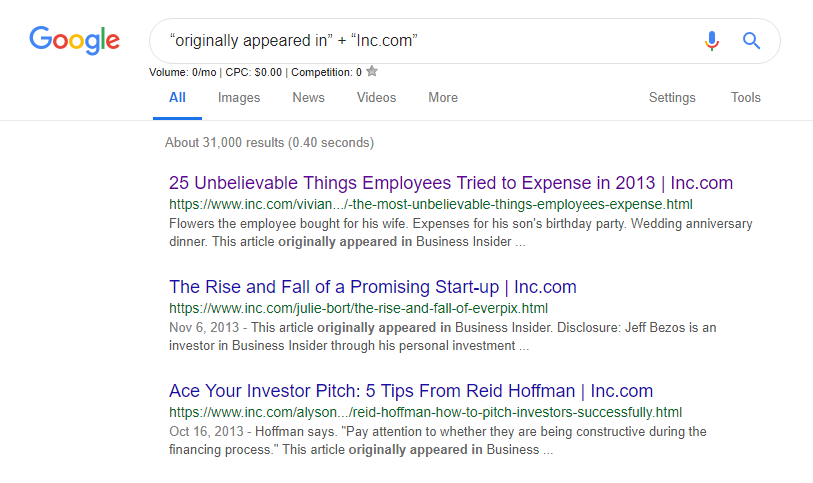
Task: Select the All results tab
Action: coord(177,98)
